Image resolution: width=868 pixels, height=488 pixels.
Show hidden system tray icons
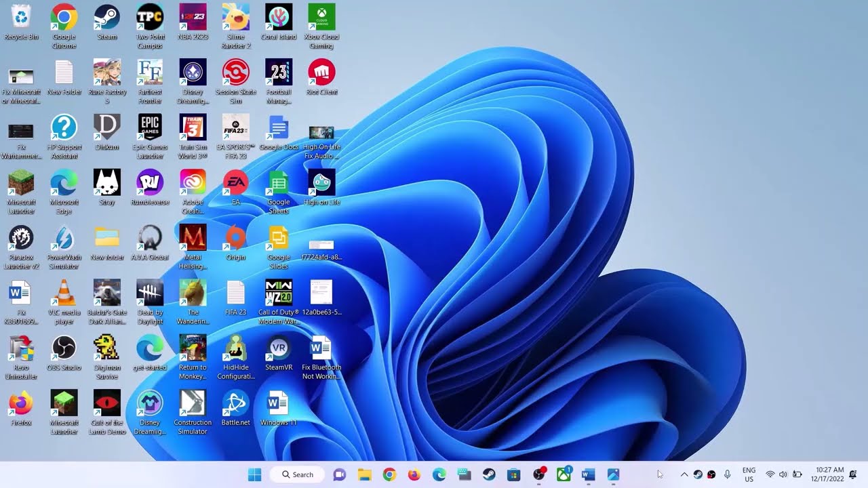[684, 474]
